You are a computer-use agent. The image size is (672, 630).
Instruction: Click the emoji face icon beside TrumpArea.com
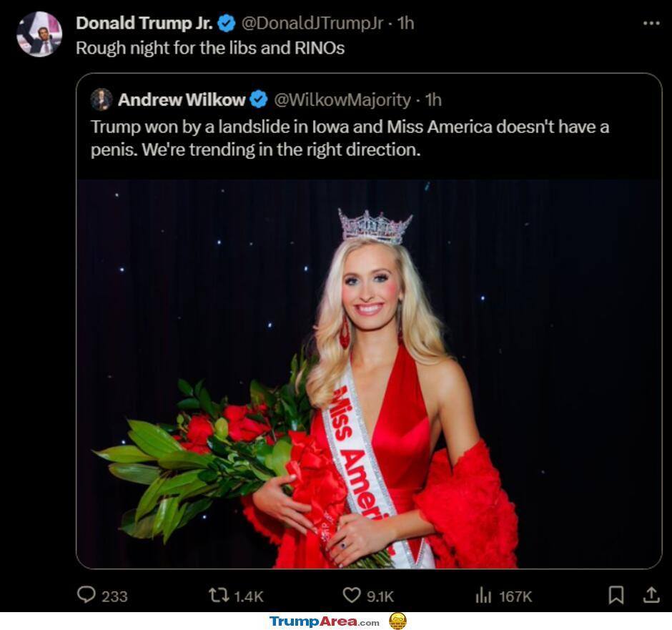point(397,621)
